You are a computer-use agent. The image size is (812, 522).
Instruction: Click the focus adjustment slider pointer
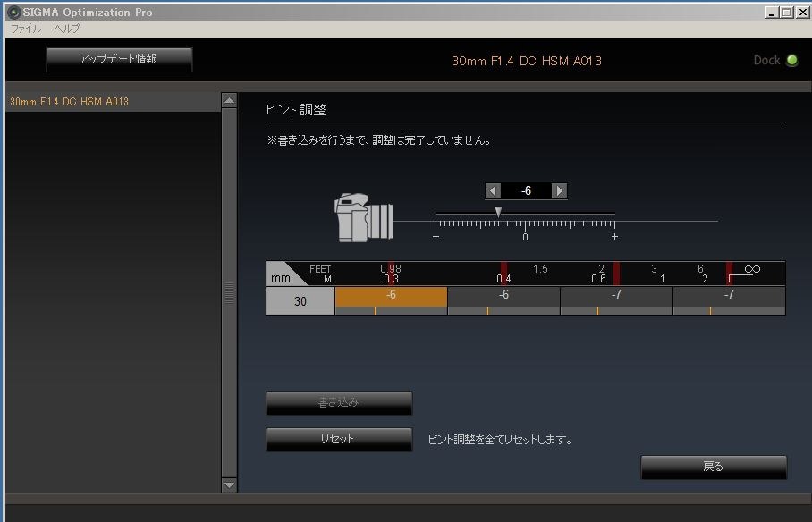click(x=498, y=213)
